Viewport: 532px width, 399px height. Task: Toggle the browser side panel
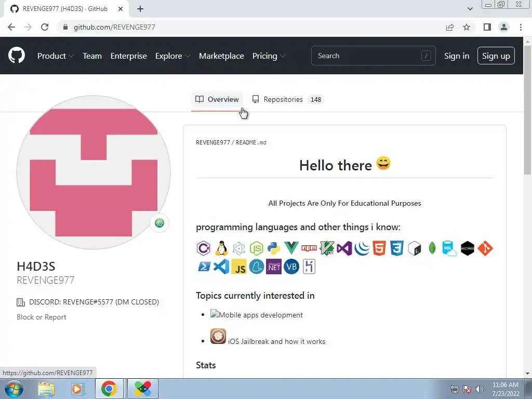[487, 27]
